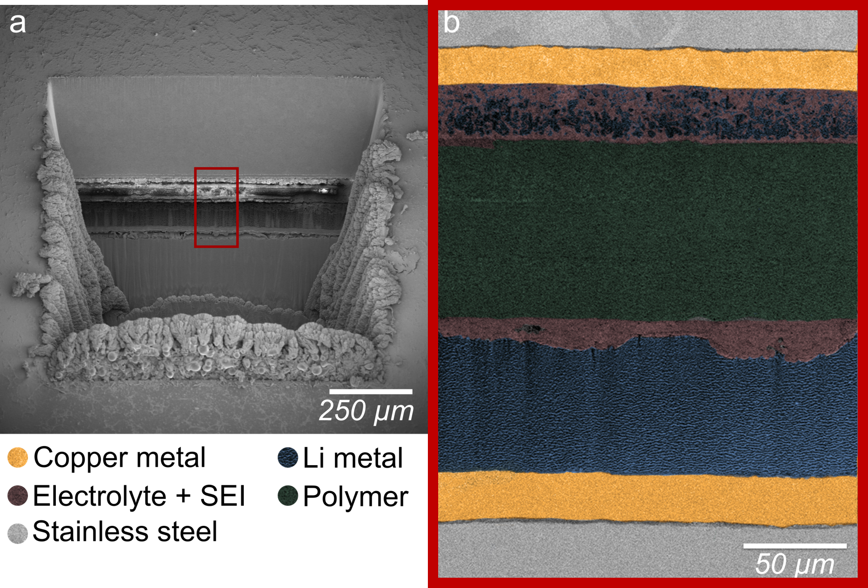Click the light gray legend circle
Screen dimensions: 868x588
point(18,534)
